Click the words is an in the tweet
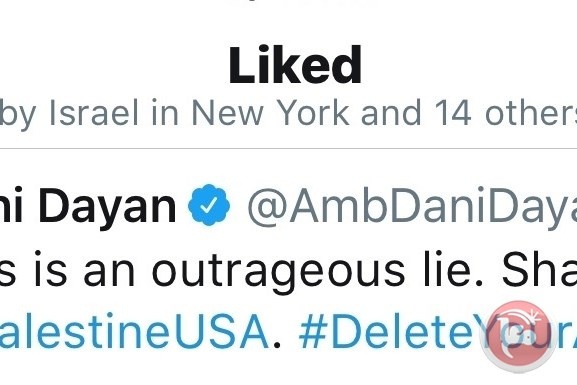Screen dimensions: 577x385 click(x=85, y=269)
